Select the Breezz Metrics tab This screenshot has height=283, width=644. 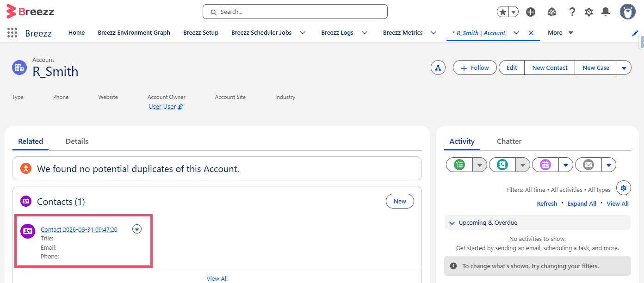403,33
